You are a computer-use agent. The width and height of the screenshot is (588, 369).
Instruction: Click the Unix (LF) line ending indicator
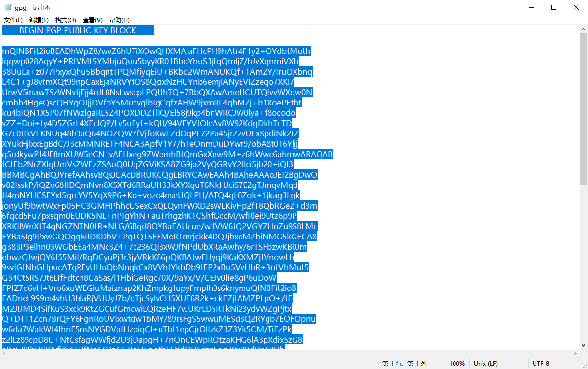[x=485, y=364]
